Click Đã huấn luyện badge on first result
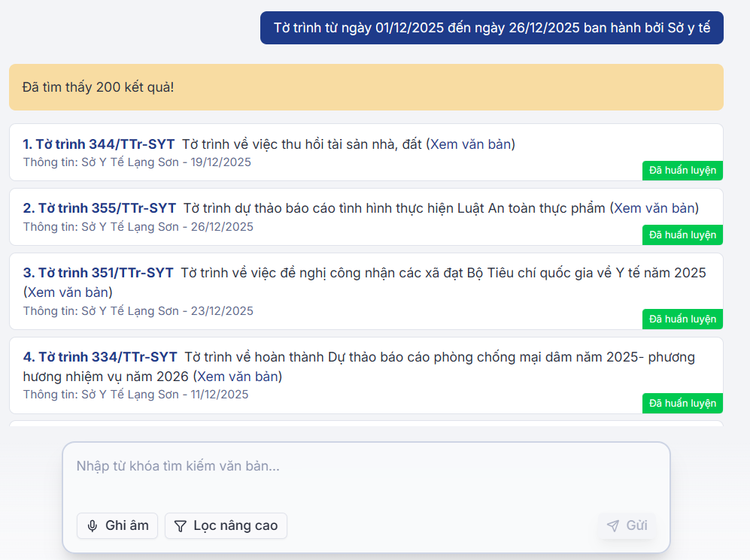 [682, 171]
